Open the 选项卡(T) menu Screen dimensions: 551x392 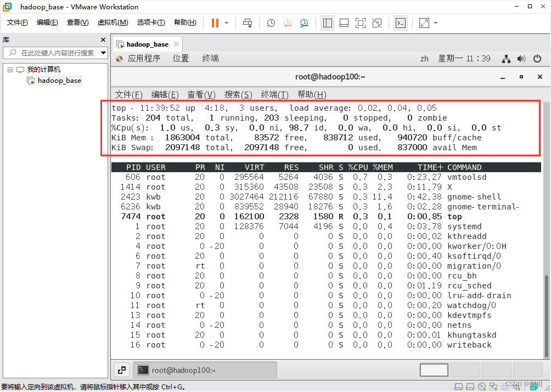[x=151, y=22]
